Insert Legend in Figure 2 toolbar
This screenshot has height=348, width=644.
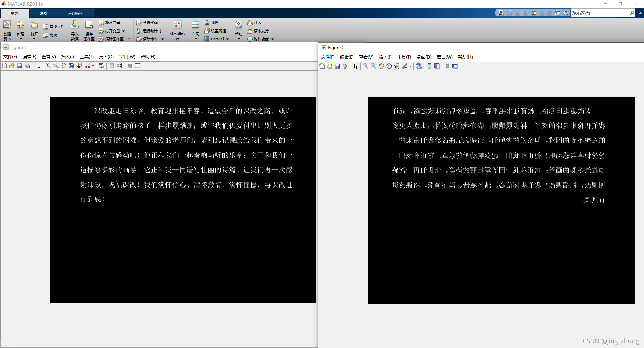437,66
